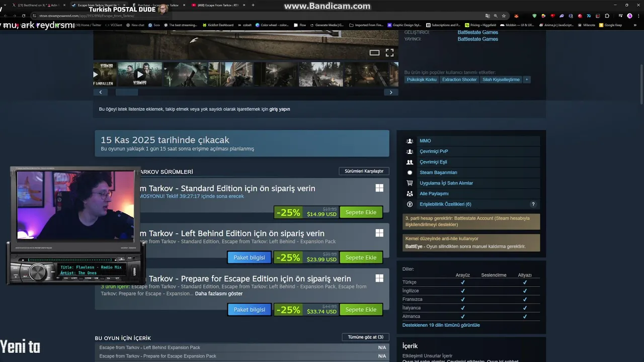Add Standard Edition to cart via Sepete Ekle
The height and width of the screenshot is (362, 644).
tap(361, 212)
